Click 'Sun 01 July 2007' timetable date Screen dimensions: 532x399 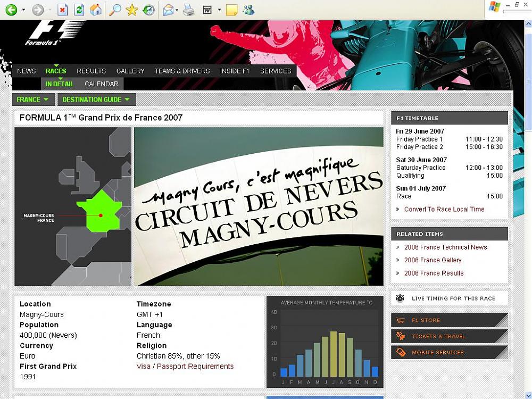point(421,189)
